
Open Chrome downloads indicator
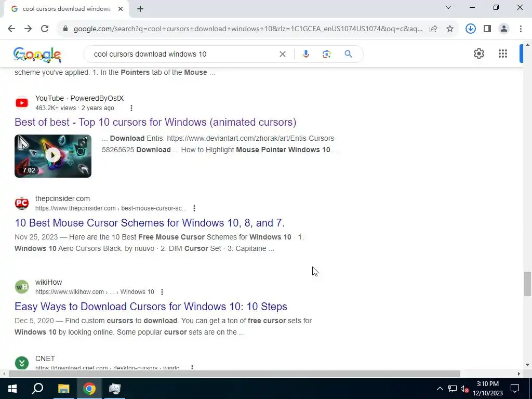(x=471, y=29)
